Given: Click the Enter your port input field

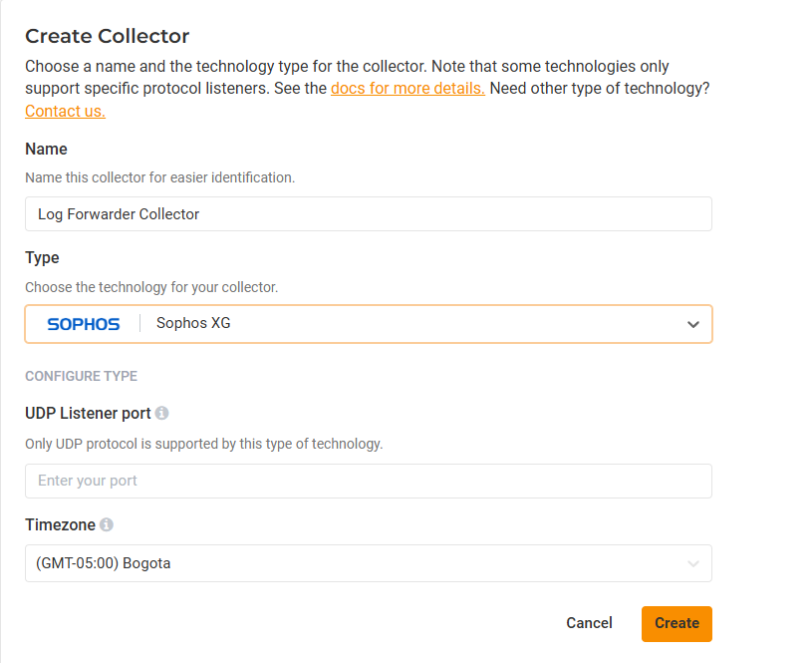Looking at the screenshot, I should [368, 481].
